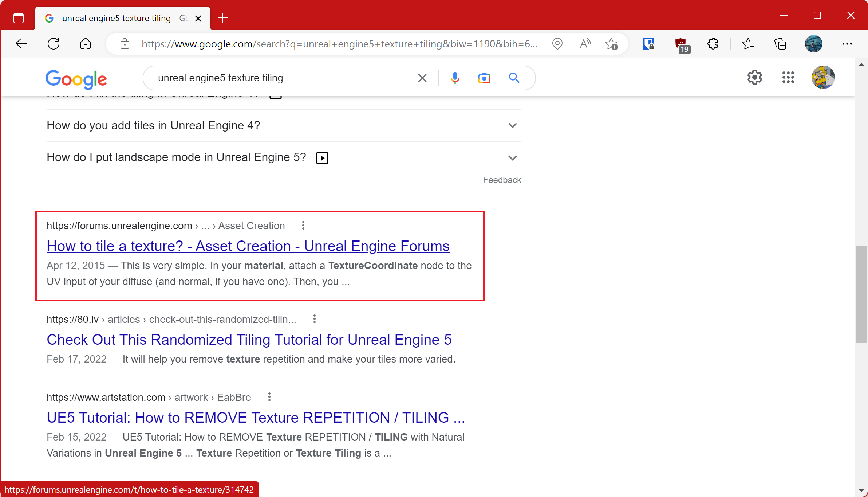Open the Google apps grid icon
This screenshot has width=868, height=497.
[788, 77]
